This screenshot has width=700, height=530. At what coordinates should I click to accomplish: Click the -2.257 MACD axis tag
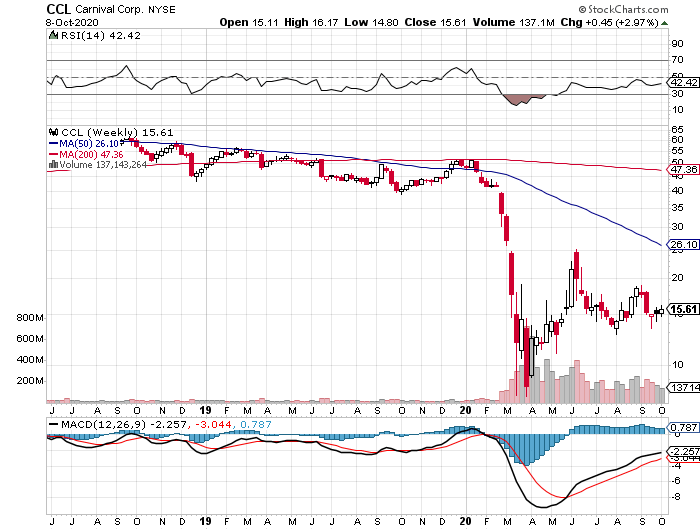683,451
